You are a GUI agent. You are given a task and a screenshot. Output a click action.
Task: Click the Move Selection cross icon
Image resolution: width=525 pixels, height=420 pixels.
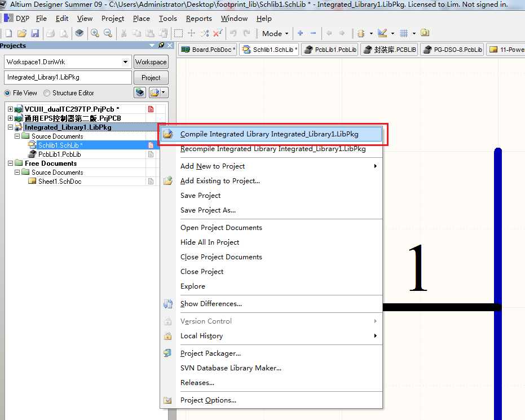point(192,33)
